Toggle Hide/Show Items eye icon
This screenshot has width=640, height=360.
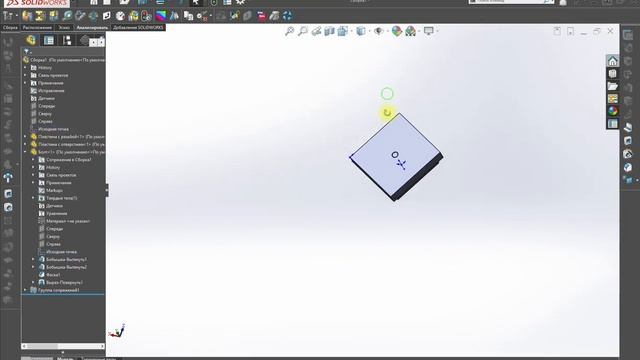click(x=379, y=31)
